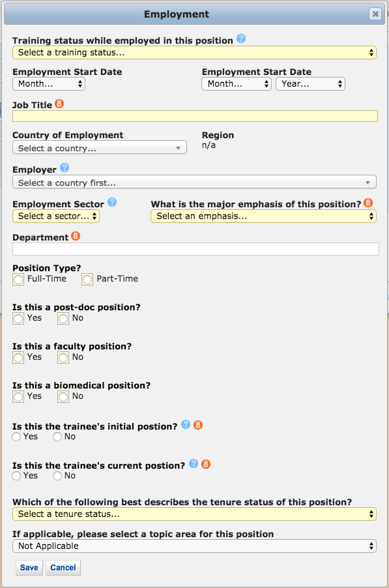Click orange badge next to major emphasis question
The image size is (389, 588).
click(368, 203)
